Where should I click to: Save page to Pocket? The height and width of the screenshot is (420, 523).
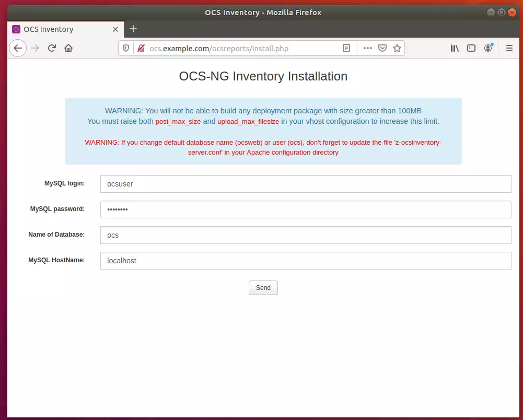click(382, 49)
